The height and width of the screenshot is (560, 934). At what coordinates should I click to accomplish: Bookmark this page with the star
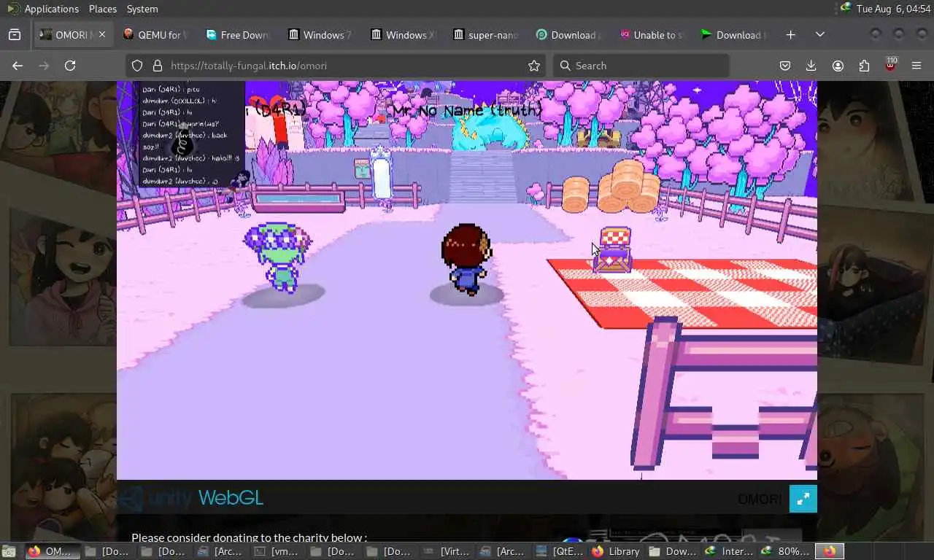point(534,66)
